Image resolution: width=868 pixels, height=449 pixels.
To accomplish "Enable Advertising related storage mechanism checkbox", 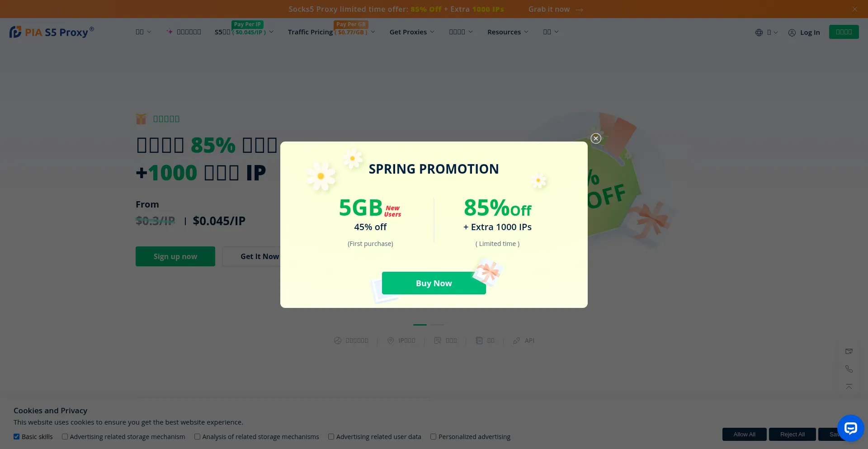I will pos(65,437).
